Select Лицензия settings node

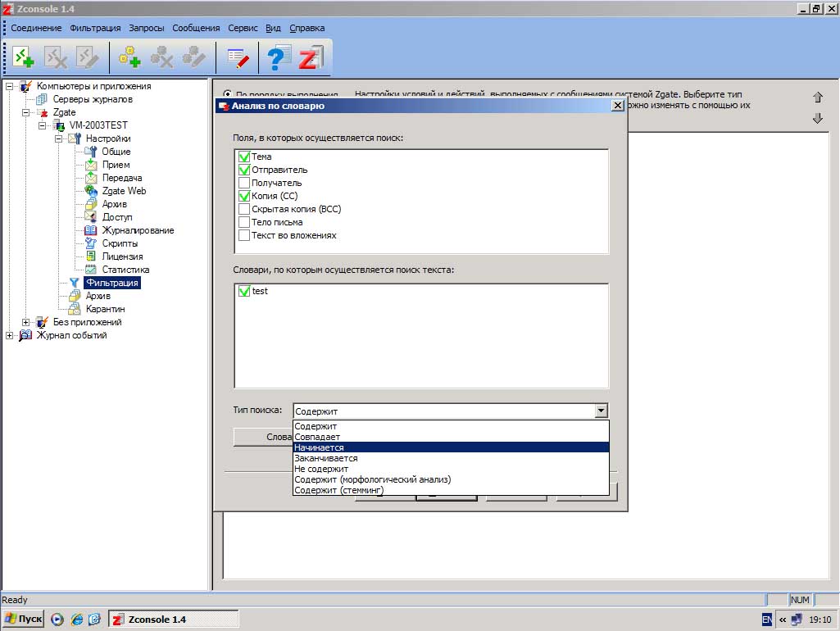point(122,256)
